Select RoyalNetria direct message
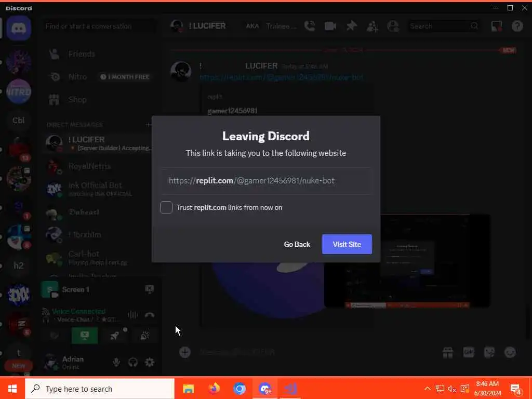 (x=98, y=166)
